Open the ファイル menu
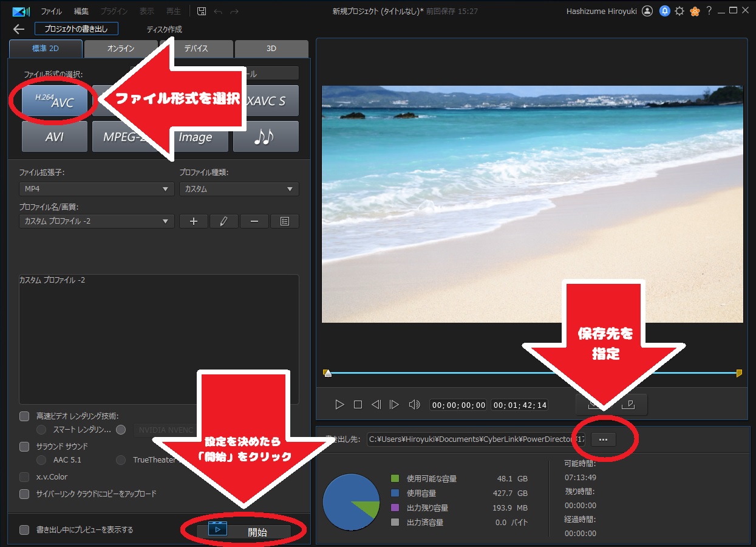Viewport: 756px width, 547px height. (51, 12)
